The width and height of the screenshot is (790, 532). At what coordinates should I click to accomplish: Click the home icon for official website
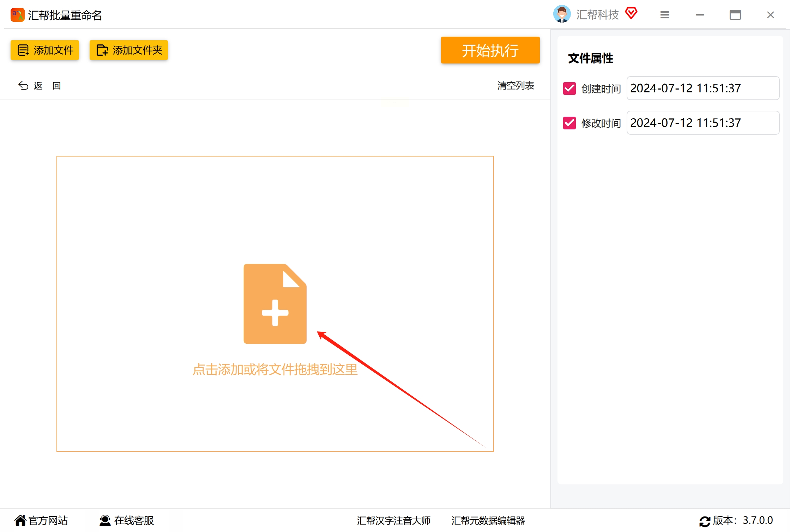(x=20, y=520)
